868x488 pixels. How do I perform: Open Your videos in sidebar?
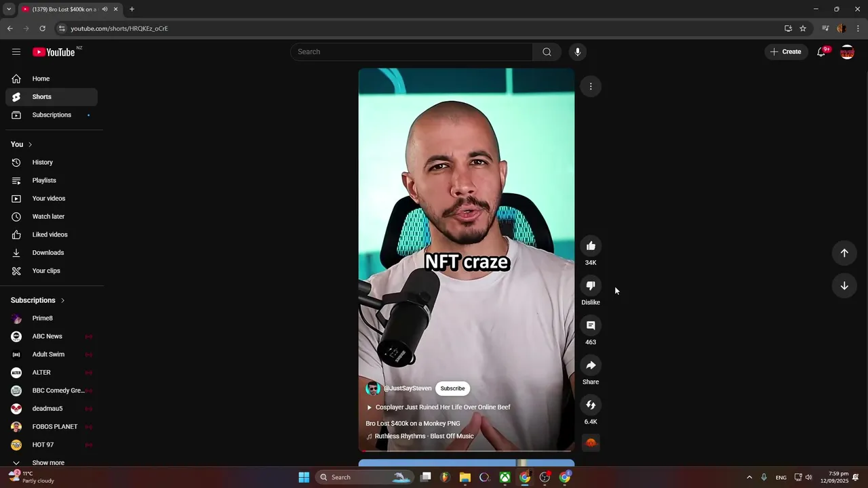(x=52, y=199)
